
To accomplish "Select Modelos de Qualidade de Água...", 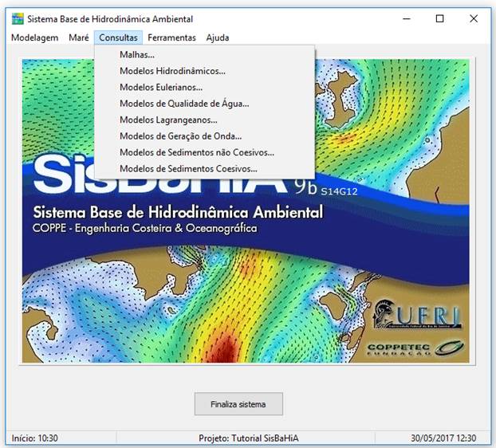I will click(x=204, y=104).
